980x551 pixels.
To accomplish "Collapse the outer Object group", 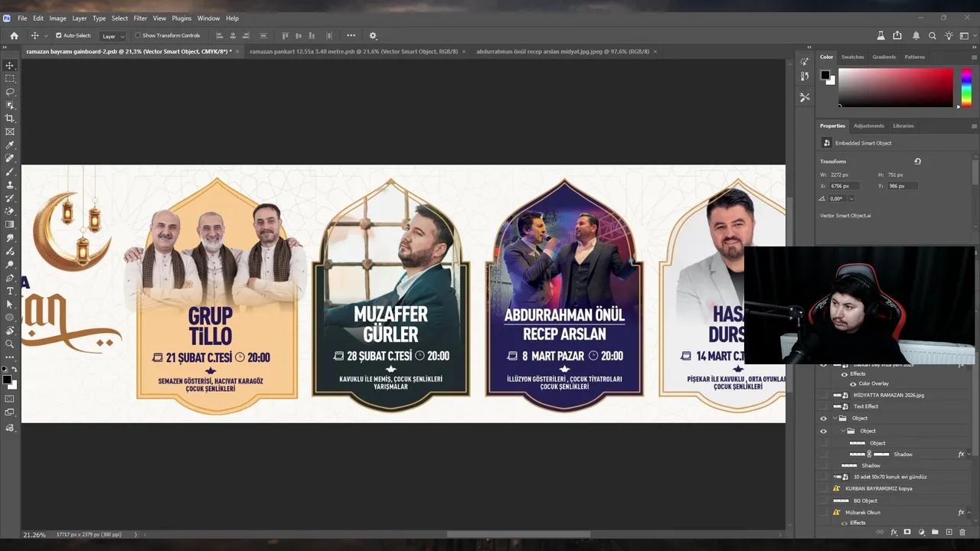I will 835,419.
